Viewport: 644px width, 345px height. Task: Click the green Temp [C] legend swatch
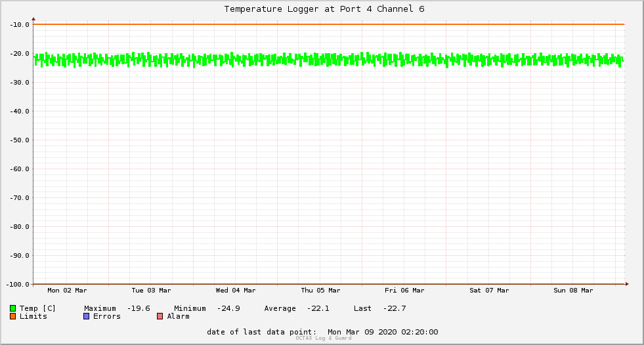(x=12, y=308)
